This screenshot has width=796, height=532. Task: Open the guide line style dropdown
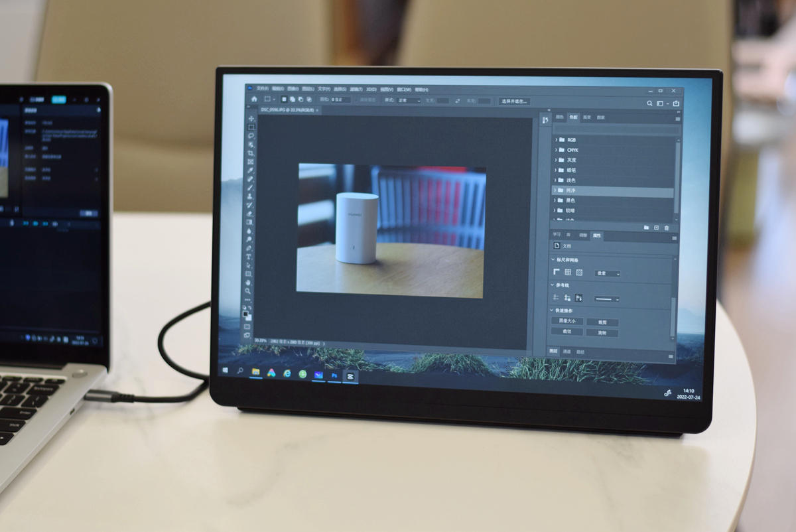click(607, 299)
